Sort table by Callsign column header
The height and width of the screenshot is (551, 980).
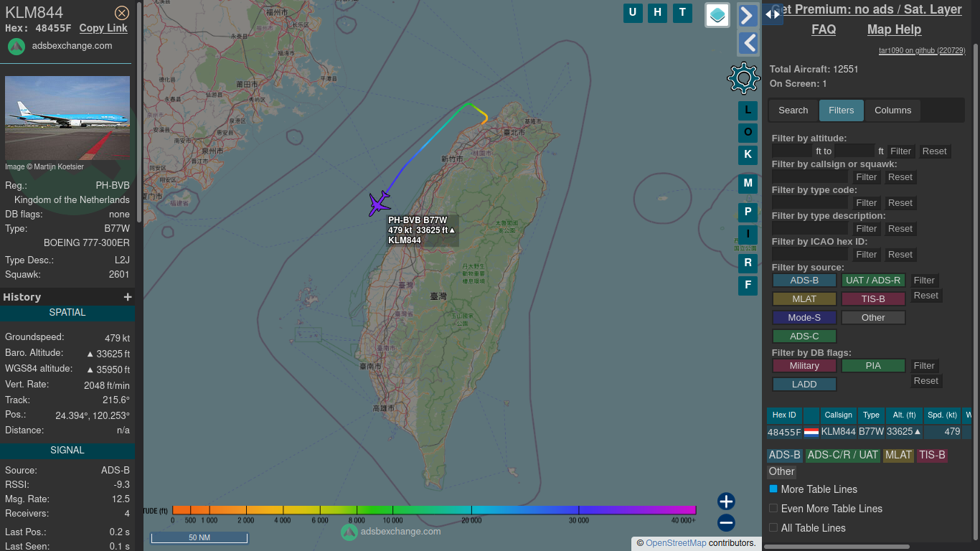(838, 415)
